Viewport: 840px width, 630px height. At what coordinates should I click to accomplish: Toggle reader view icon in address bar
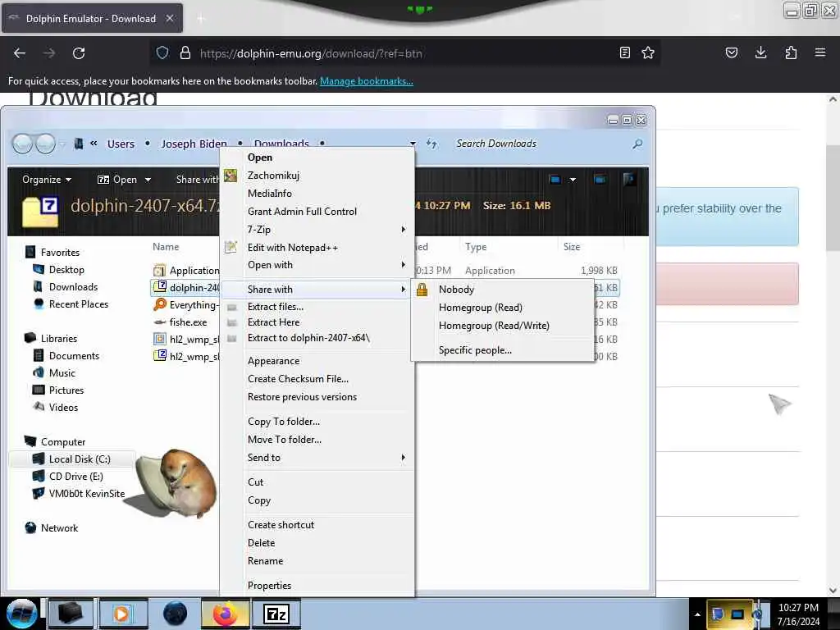pos(624,52)
